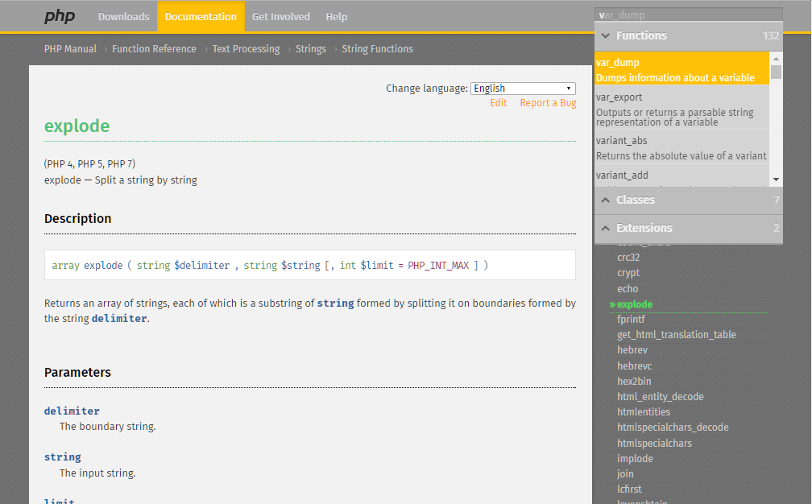Go to Text Processing breadcrumb
This screenshot has width=812, height=504.
pos(246,48)
